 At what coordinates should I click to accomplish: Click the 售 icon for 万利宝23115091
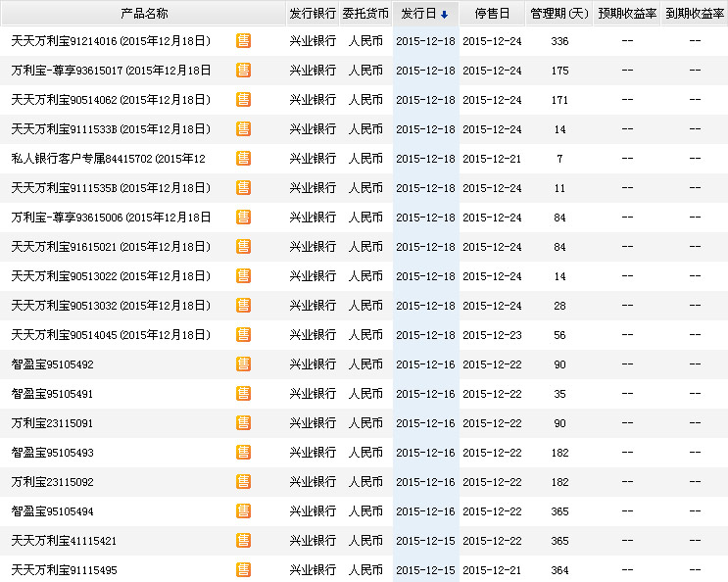tap(243, 423)
